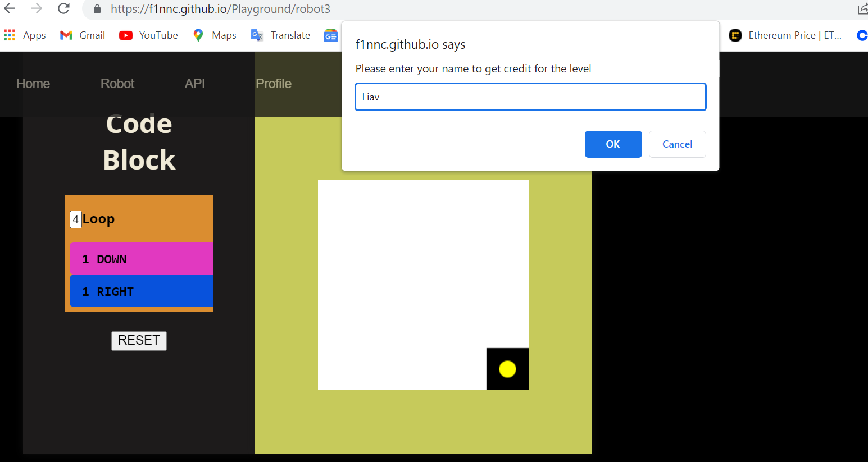Image resolution: width=868 pixels, height=462 pixels.
Task: Click the padlock site info icon
Action: tap(97, 9)
